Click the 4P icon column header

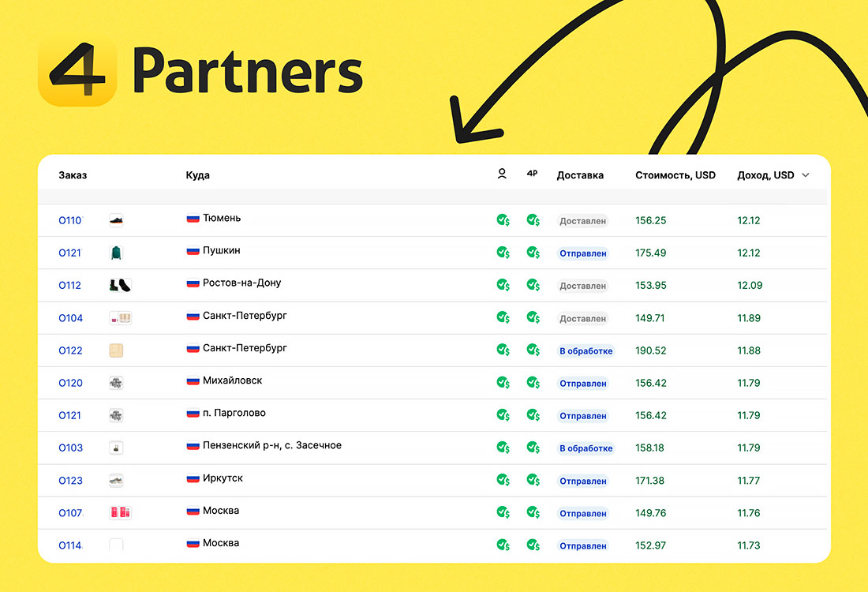pyautogui.click(x=532, y=174)
